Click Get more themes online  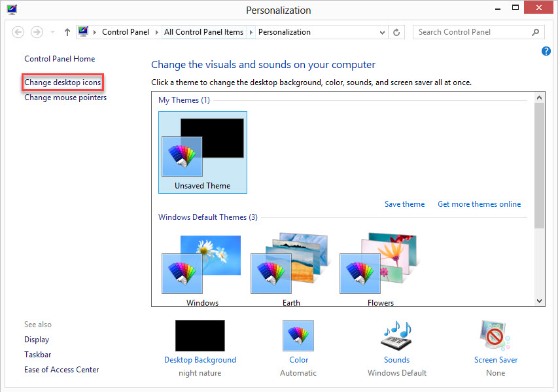[x=479, y=204]
